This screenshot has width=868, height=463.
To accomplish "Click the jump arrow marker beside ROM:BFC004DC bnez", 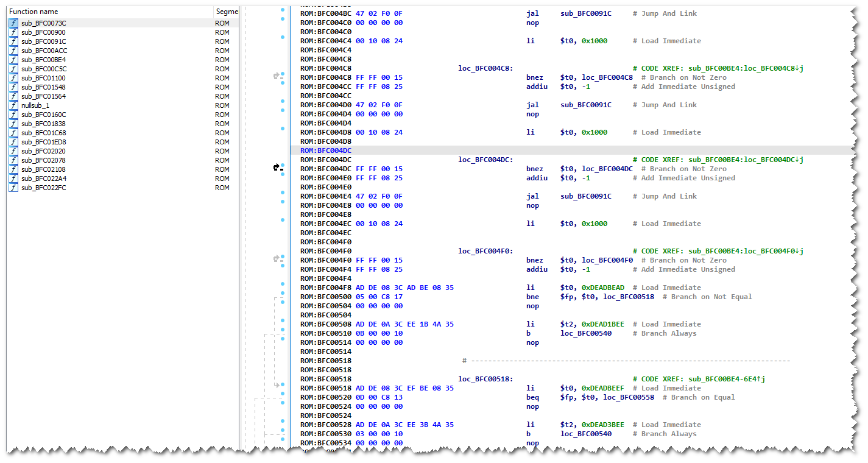I will click(x=278, y=167).
